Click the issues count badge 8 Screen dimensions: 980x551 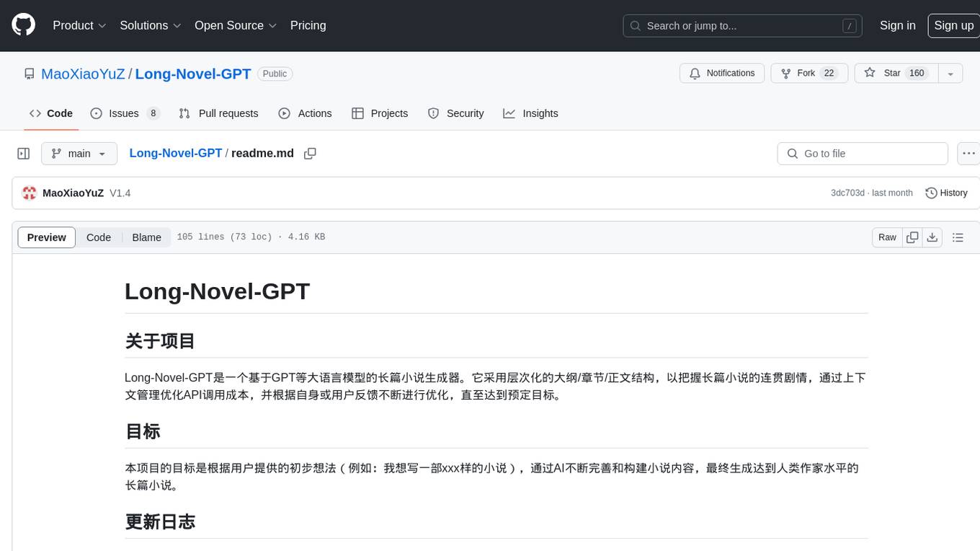(153, 113)
